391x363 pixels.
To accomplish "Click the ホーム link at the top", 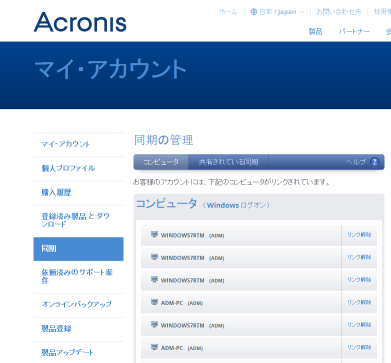I will pyautogui.click(x=228, y=12).
